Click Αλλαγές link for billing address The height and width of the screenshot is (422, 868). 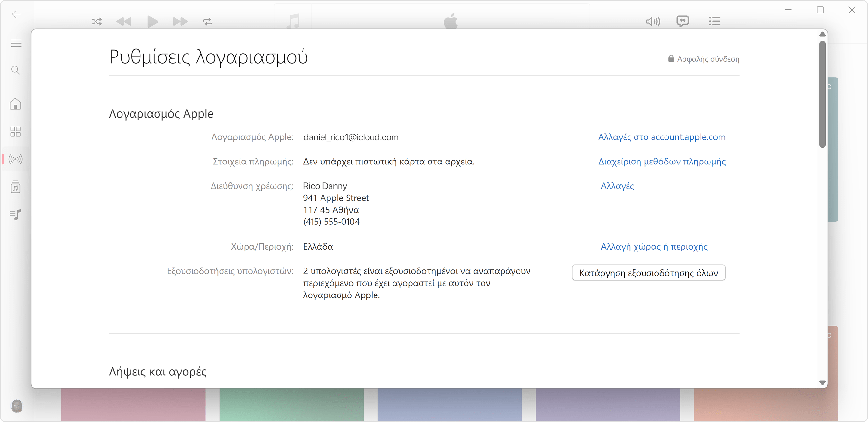tap(617, 186)
